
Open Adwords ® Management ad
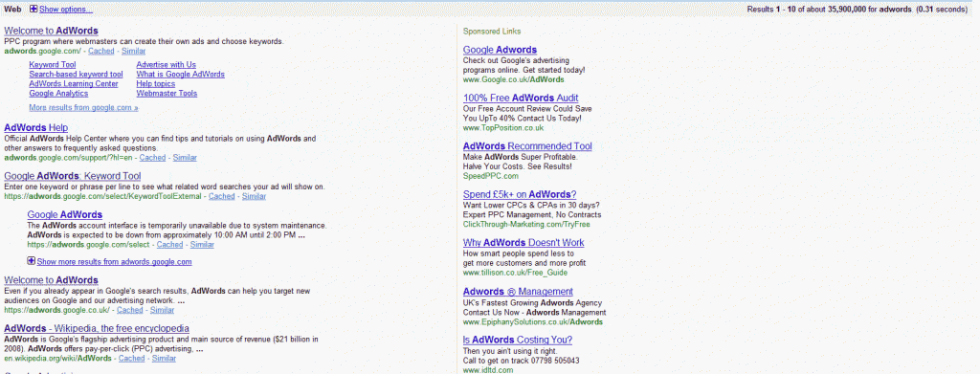518,292
